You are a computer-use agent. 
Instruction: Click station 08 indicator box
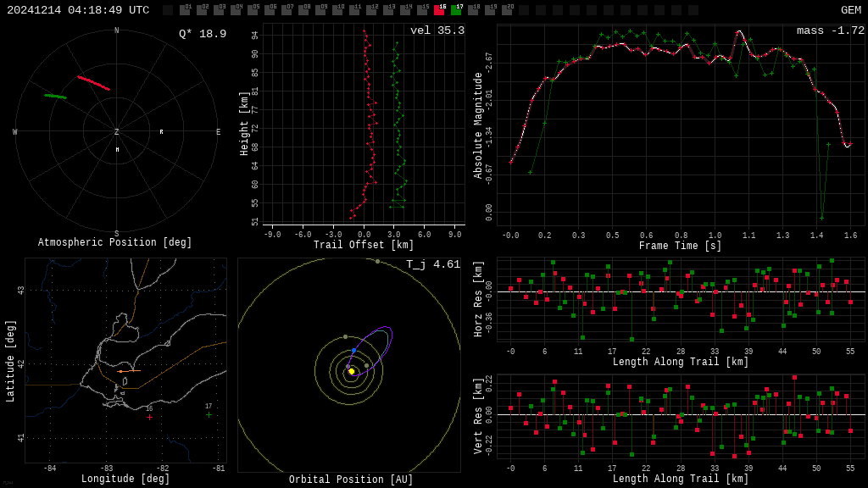[x=303, y=10]
